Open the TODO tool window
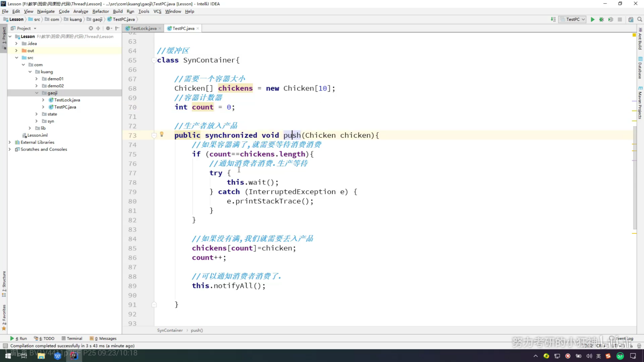 (x=44, y=338)
